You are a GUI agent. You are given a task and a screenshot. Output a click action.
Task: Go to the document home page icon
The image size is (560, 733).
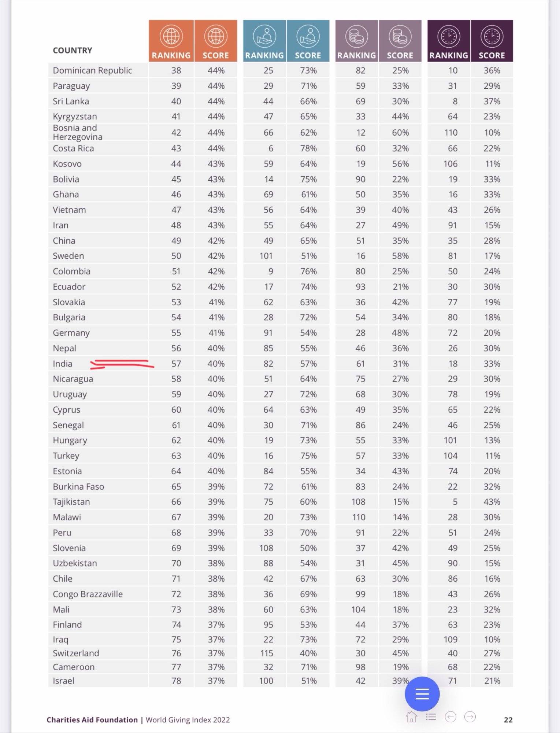tap(412, 717)
